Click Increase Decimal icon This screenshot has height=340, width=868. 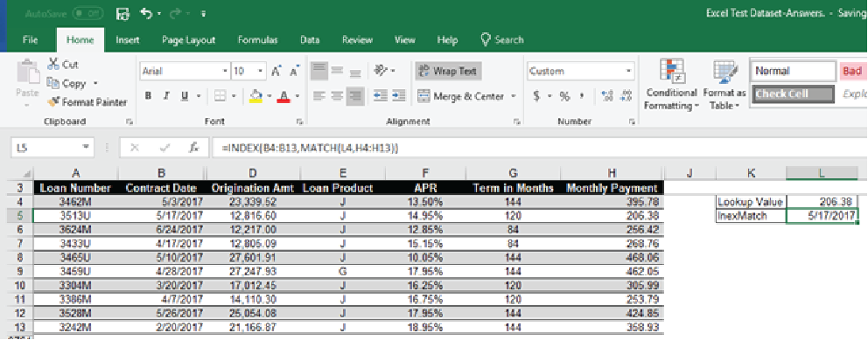point(608,96)
